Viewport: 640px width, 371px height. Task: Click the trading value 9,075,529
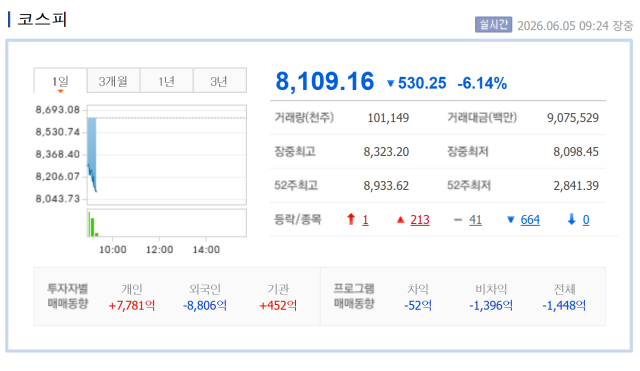coord(573,118)
